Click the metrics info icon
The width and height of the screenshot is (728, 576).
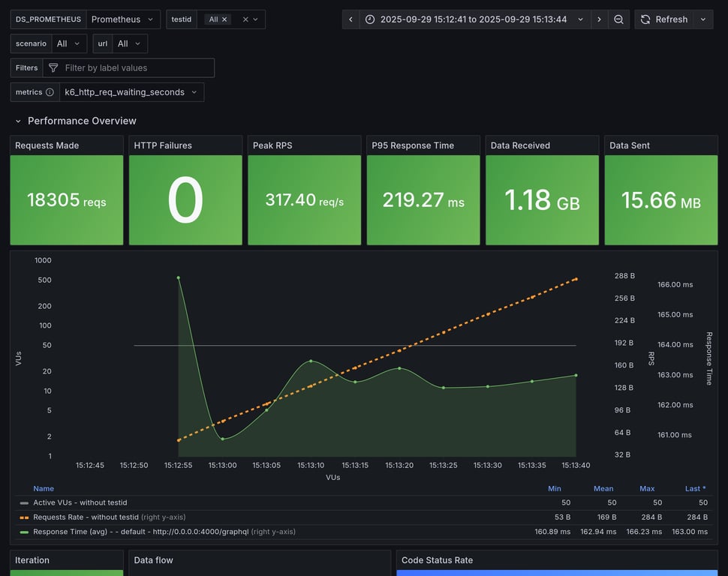click(x=50, y=92)
